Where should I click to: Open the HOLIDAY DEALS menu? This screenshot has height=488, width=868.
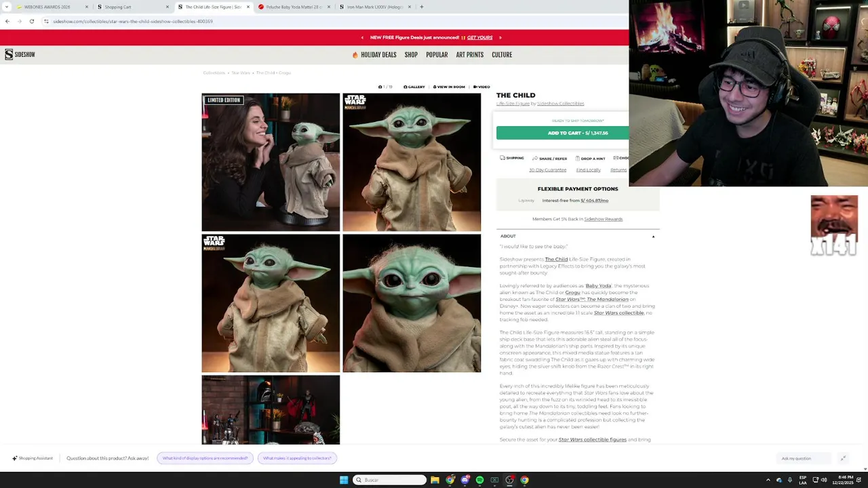pos(374,55)
